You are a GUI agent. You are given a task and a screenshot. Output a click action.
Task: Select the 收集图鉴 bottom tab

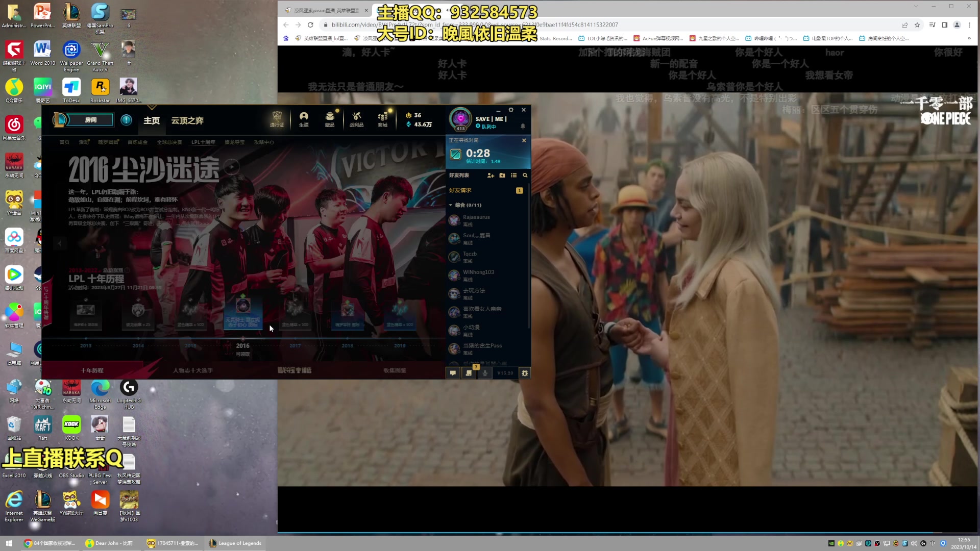point(395,370)
